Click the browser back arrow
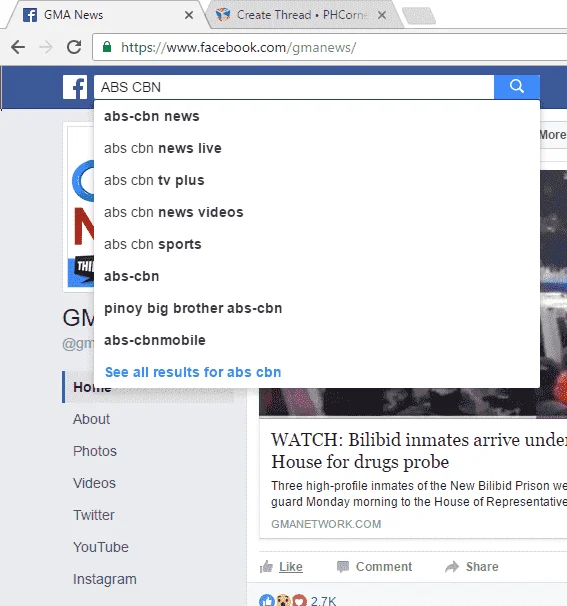This screenshot has height=606, width=567. coord(18,48)
